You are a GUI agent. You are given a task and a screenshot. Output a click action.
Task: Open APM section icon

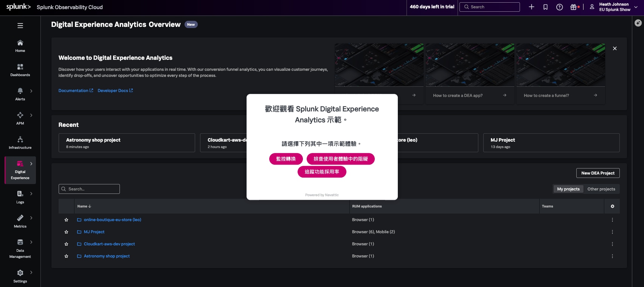[20, 115]
